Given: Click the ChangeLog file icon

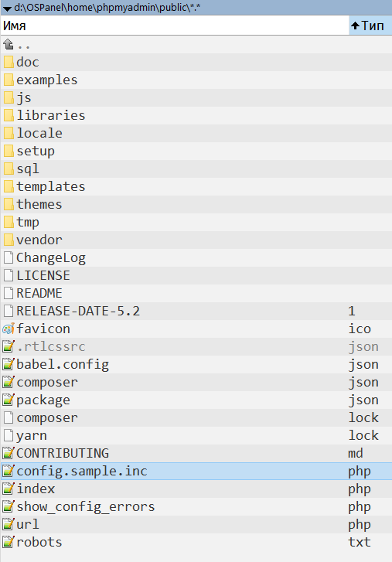Looking at the screenshot, I should [9, 257].
